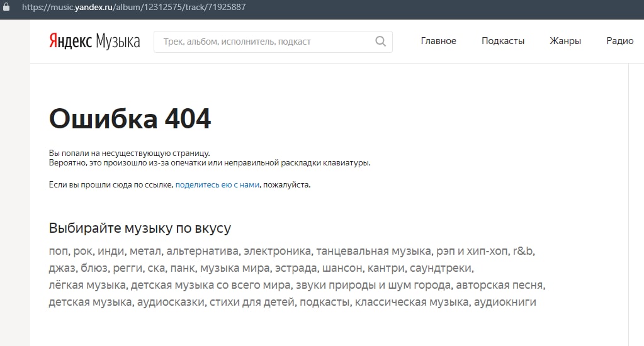644x346 pixels.
Task: Open the Яндекс Музыка logo home link
Action: [x=94, y=42]
